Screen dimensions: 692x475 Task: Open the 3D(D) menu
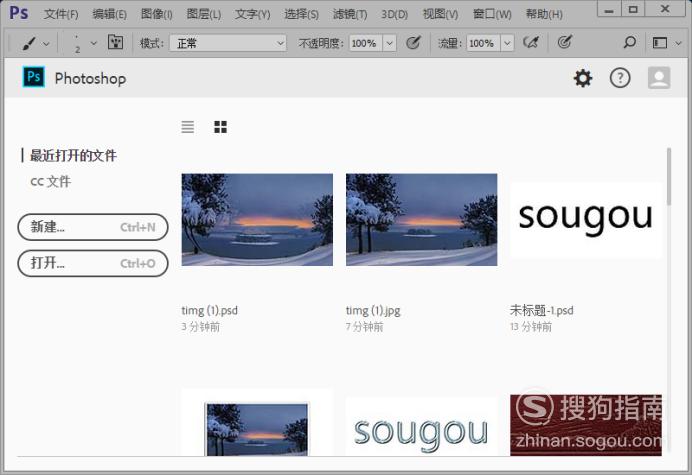click(x=395, y=14)
